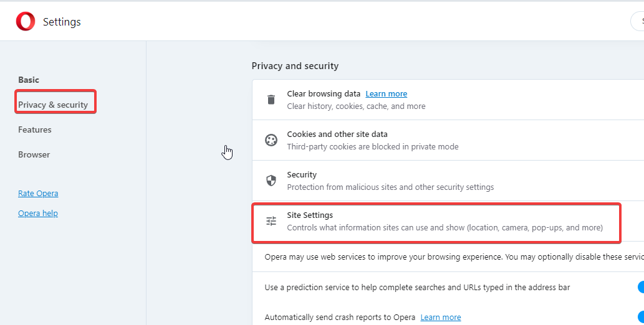Click the red Opera logo icon
This screenshot has width=644, height=325.
[26, 21]
